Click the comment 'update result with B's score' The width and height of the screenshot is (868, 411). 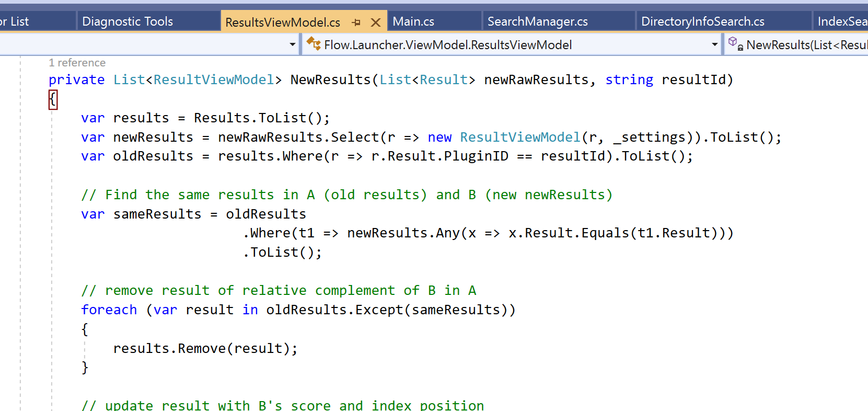[x=283, y=405]
